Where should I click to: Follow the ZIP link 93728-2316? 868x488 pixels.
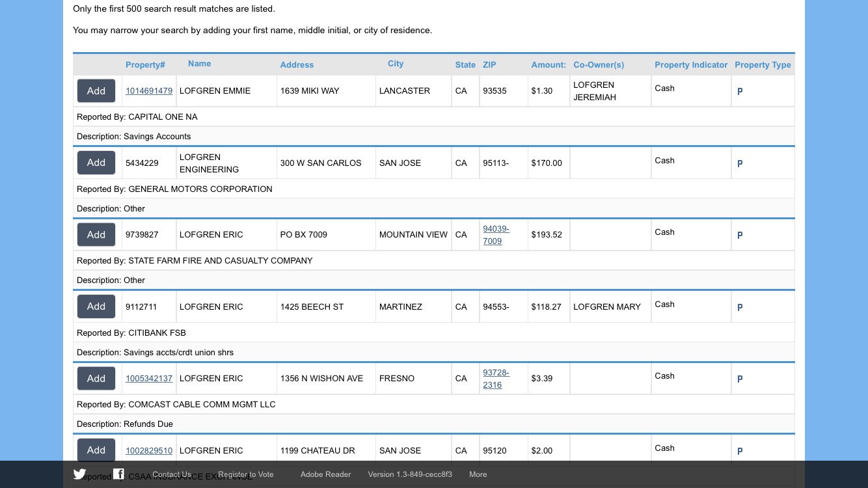tap(496, 379)
